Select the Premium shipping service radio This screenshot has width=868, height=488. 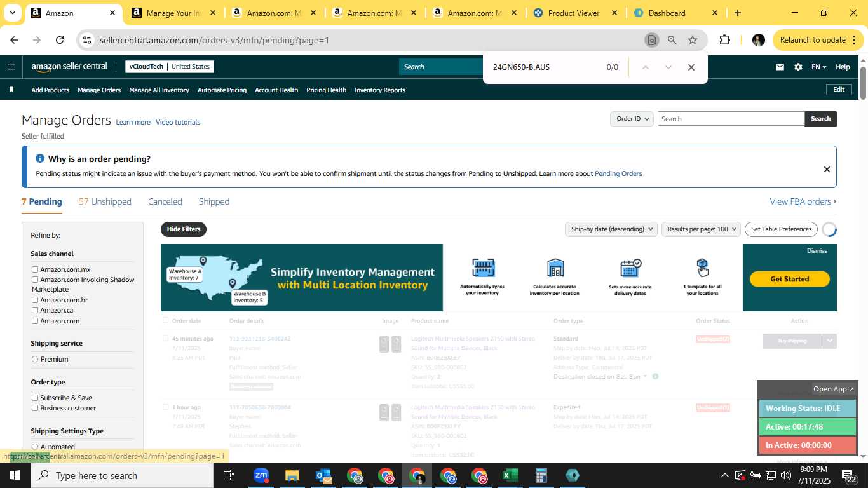coord(35,359)
